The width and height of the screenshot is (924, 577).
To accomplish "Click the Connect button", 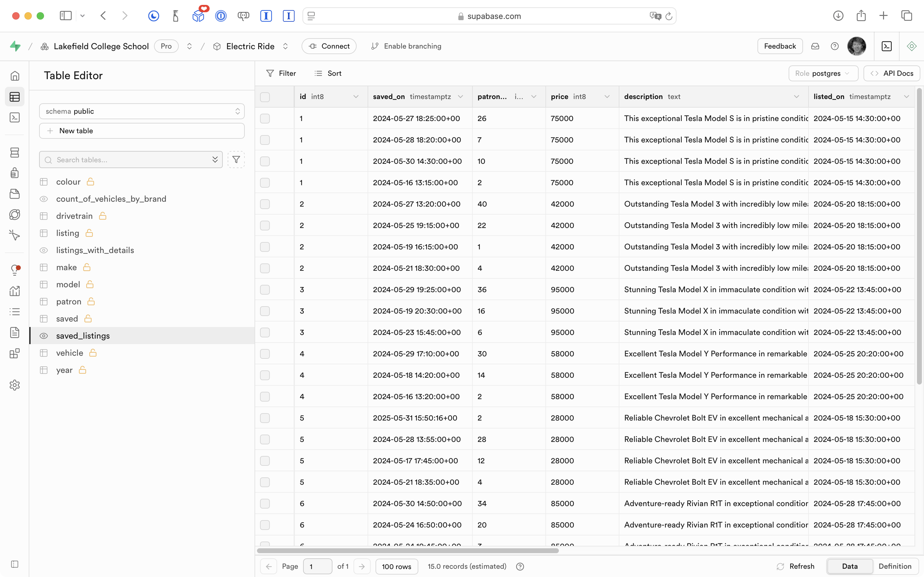I will tap(329, 46).
